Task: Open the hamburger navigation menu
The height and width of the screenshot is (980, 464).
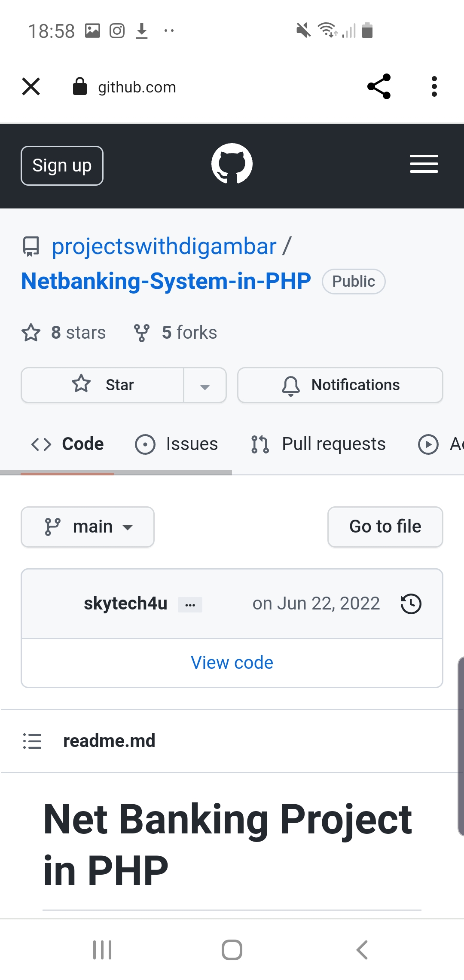Action: [424, 164]
